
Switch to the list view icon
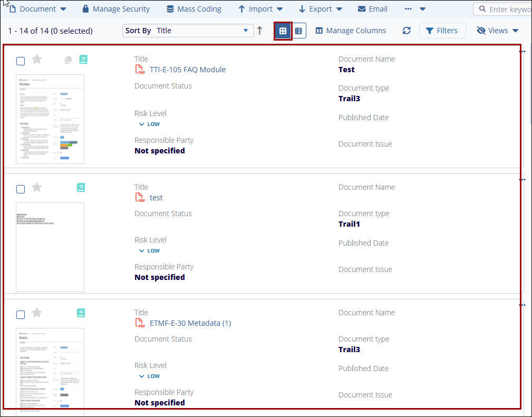298,31
